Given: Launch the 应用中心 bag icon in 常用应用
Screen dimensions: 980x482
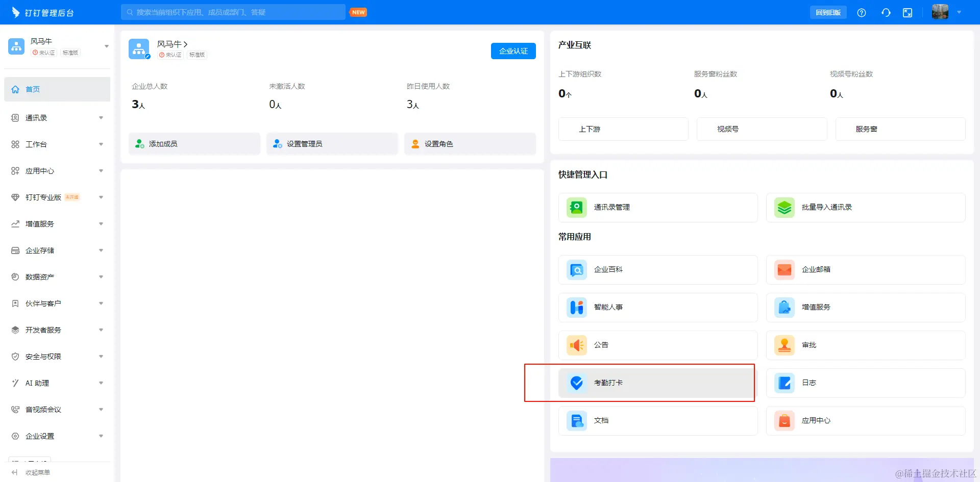Looking at the screenshot, I should click(x=785, y=421).
